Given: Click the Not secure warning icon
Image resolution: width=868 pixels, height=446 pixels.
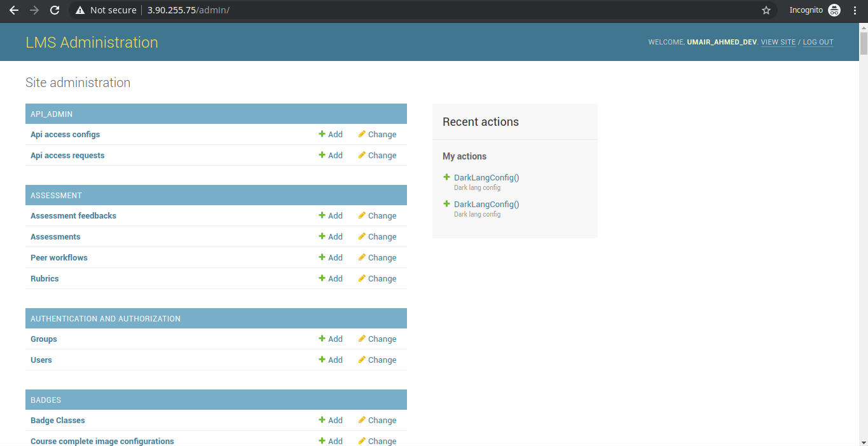Looking at the screenshot, I should point(79,10).
